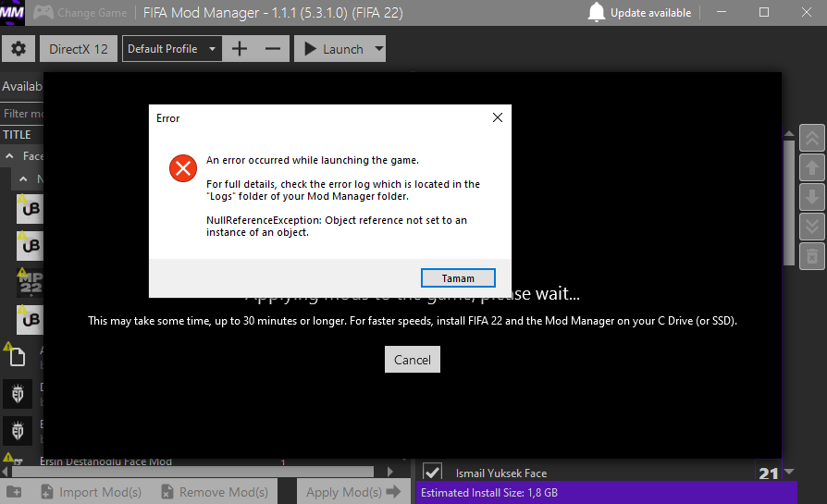827x504 pixels.
Task: Select the document icon mod row
Action: pyautogui.click(x=17, y=357)
